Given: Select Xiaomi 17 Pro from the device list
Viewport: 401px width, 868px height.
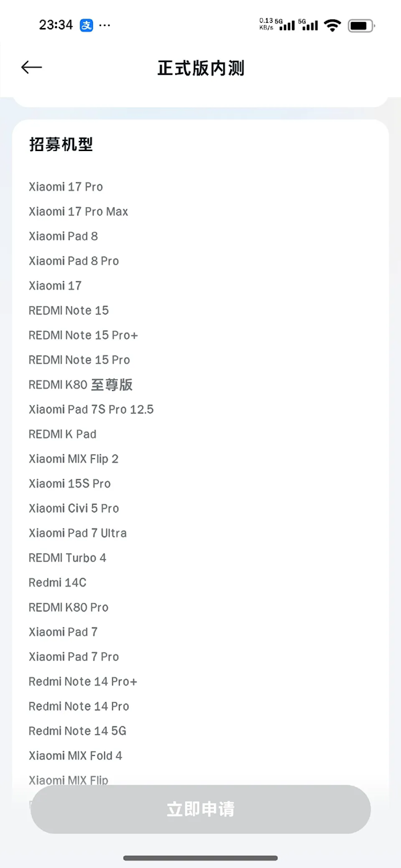Looking at the screenshot, I should [x=65, y=186].
